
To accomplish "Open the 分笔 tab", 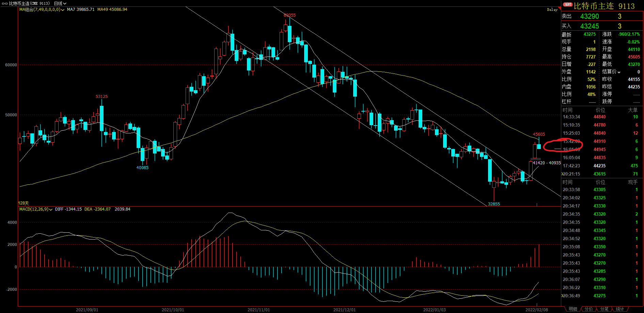I will (x=604, y=309).
